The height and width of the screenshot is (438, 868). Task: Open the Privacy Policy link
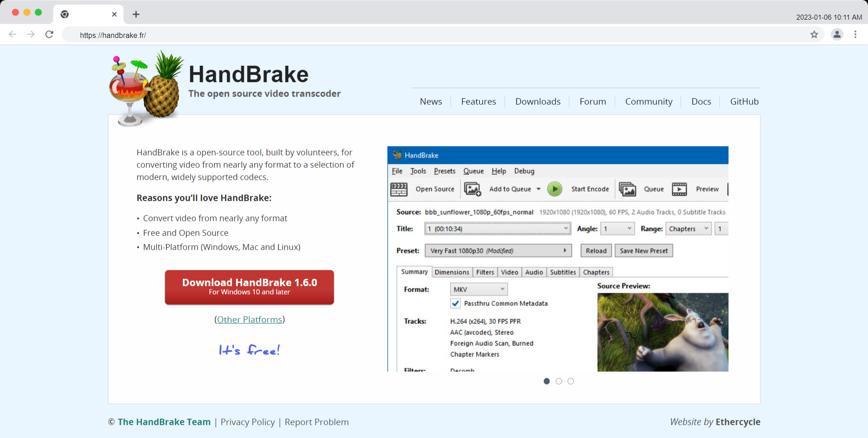point(248,422)
